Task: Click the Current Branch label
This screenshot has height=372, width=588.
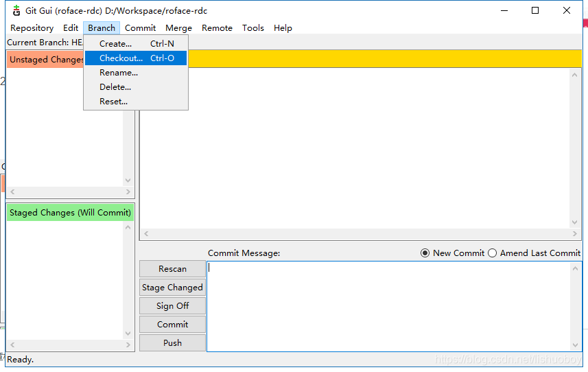Action: pyautogui.click(x=45, y=43)
